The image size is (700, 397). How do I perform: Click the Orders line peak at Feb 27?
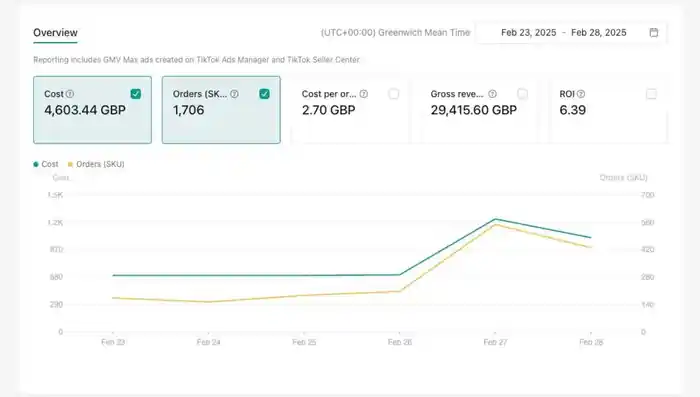[496, 225]
